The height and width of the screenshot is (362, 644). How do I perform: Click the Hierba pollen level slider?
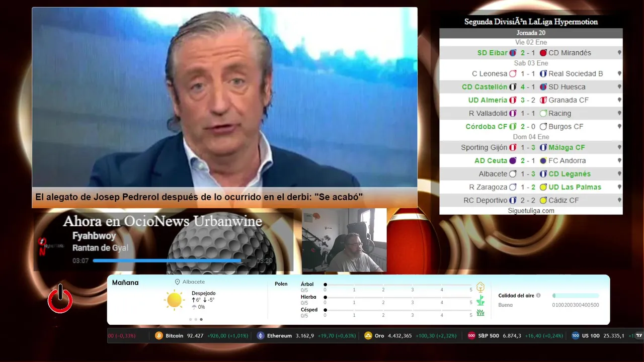pos(398,298)
